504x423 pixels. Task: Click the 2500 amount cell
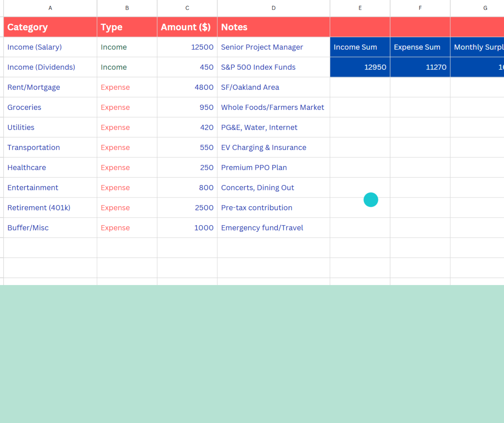coord(187,208)
